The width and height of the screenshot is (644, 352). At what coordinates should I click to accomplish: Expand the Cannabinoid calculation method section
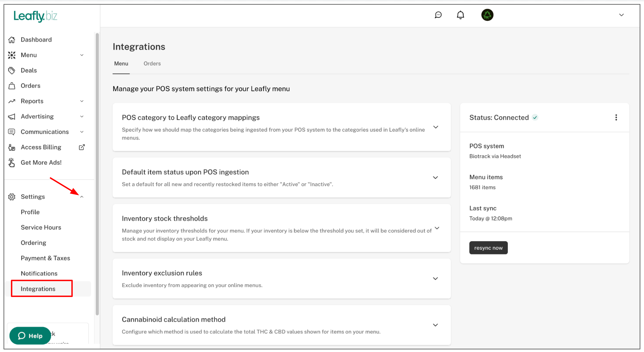(435, 325)
